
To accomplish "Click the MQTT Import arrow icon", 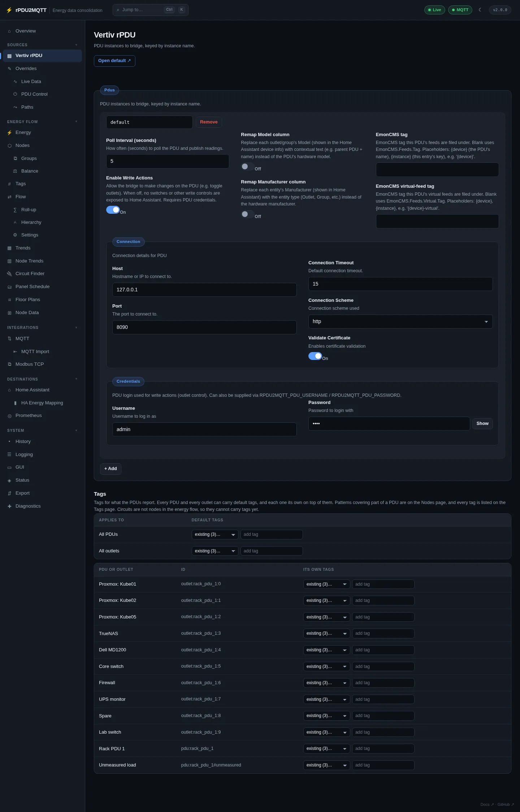I will (15, 352).
